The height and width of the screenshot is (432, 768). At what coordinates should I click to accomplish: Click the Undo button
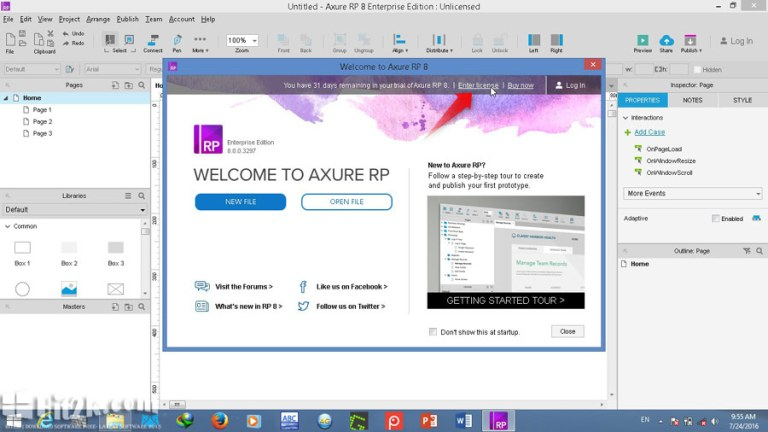[73, 34]
